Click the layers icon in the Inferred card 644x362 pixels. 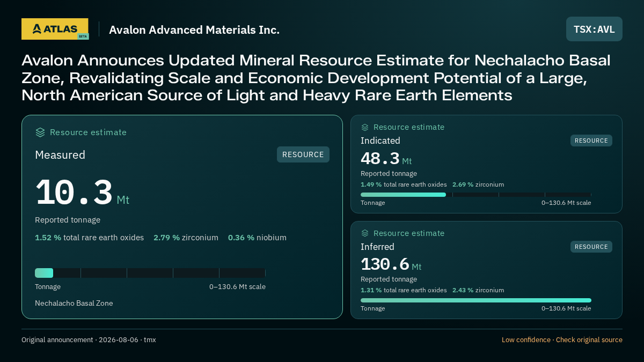tap(365, 233)
